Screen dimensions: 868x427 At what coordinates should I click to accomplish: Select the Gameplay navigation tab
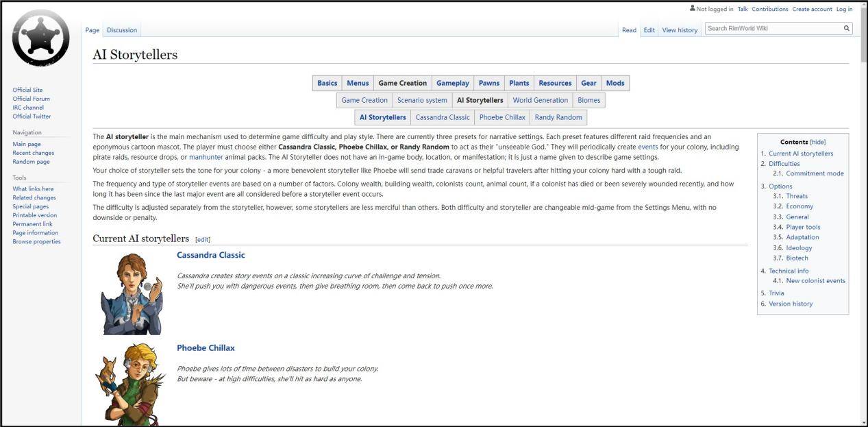tap(452, 83)
